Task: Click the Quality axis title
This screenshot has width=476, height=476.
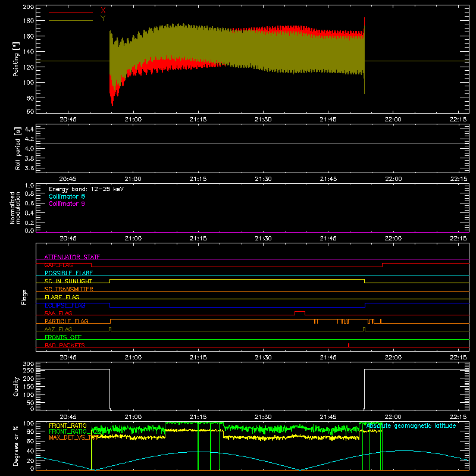Action: click(16, 386)
